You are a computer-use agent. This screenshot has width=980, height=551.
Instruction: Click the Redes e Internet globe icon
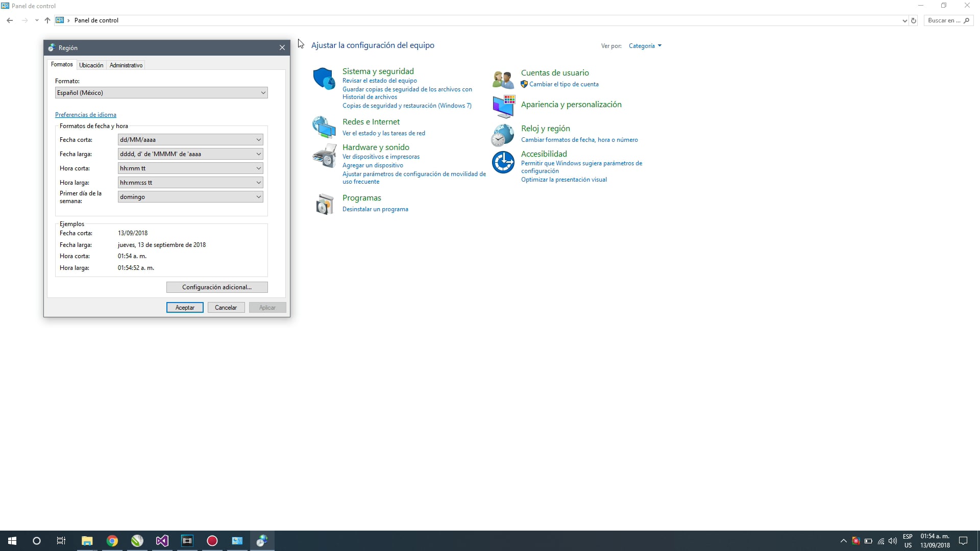tap(324, 127)
